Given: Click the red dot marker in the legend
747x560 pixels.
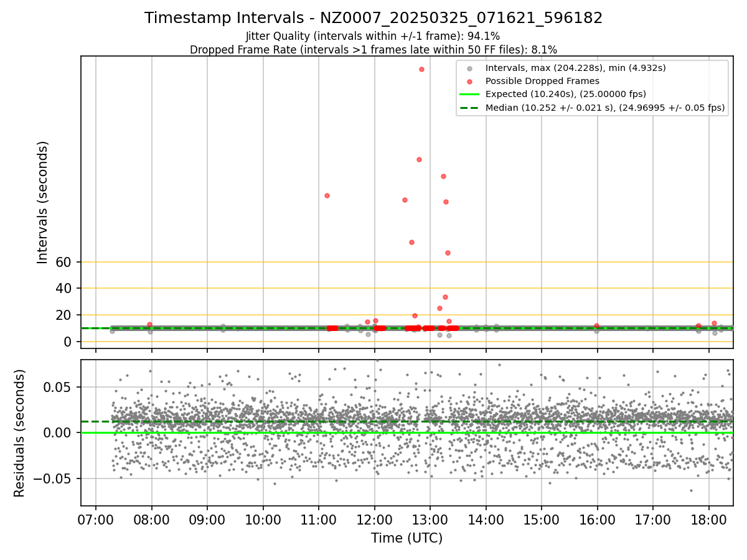Looking at the screenshot, I should point(469,82).
